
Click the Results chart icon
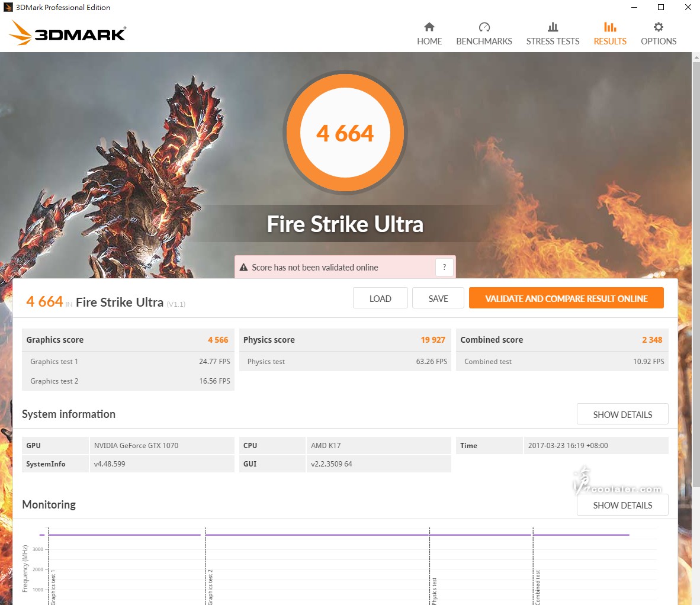pyautogui.click(x=610, y=27)
